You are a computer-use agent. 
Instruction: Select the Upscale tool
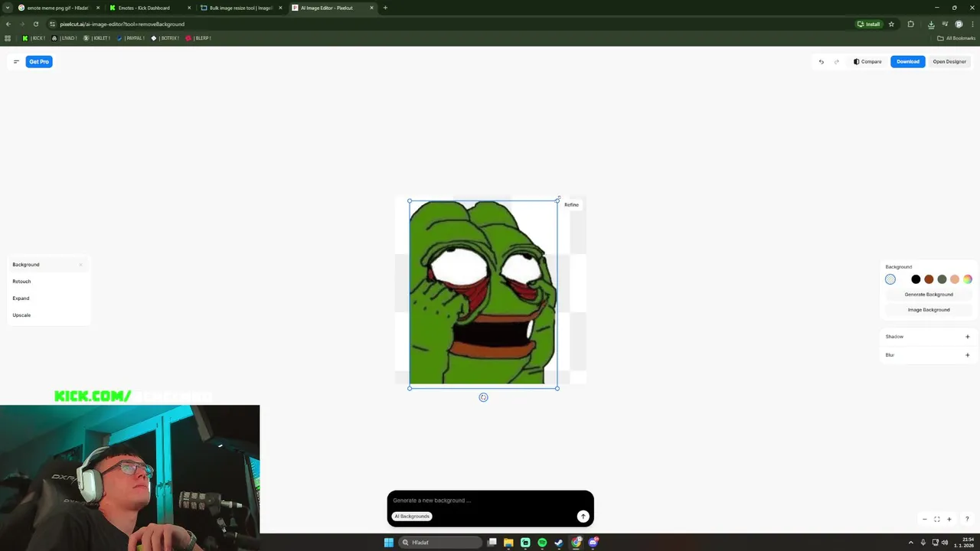[47, 315]
